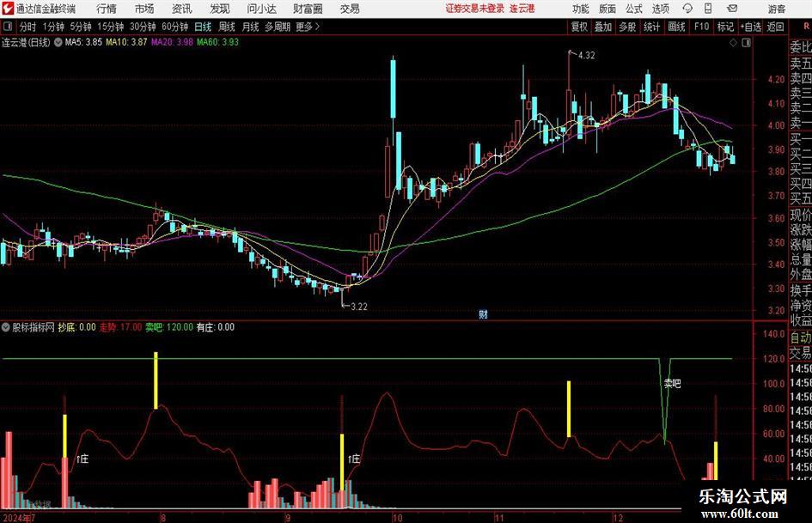Click the red R icon at right
812x523 pixels.
(x=806, y=27)
